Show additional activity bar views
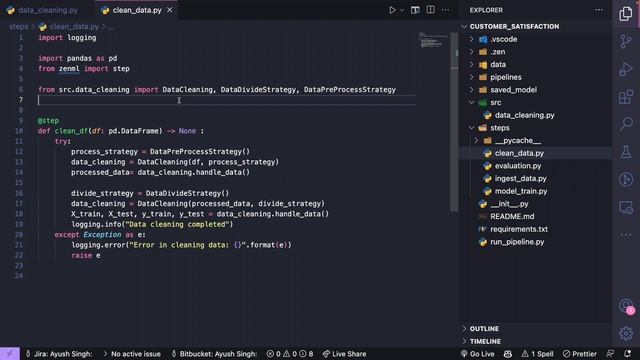Image resolution: width=640 pixels, height=360 pixels. [626, 235]
